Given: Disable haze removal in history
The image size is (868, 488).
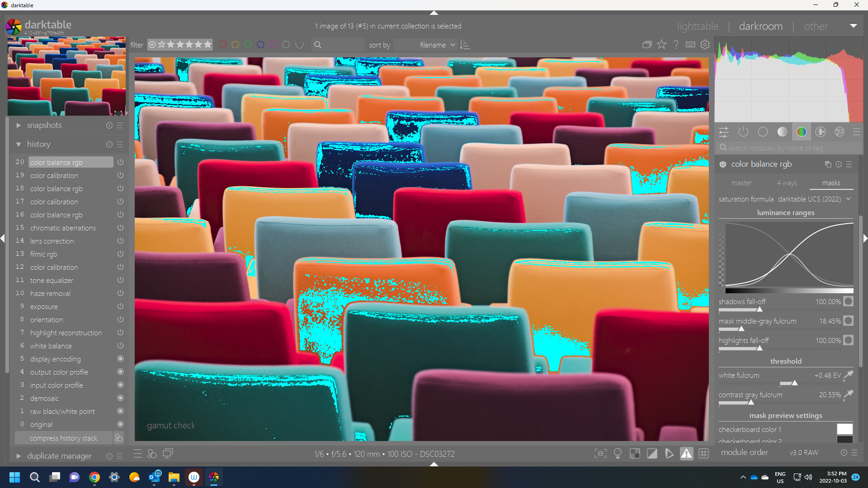Looking at the screenshot, I should tap(120, 293).
